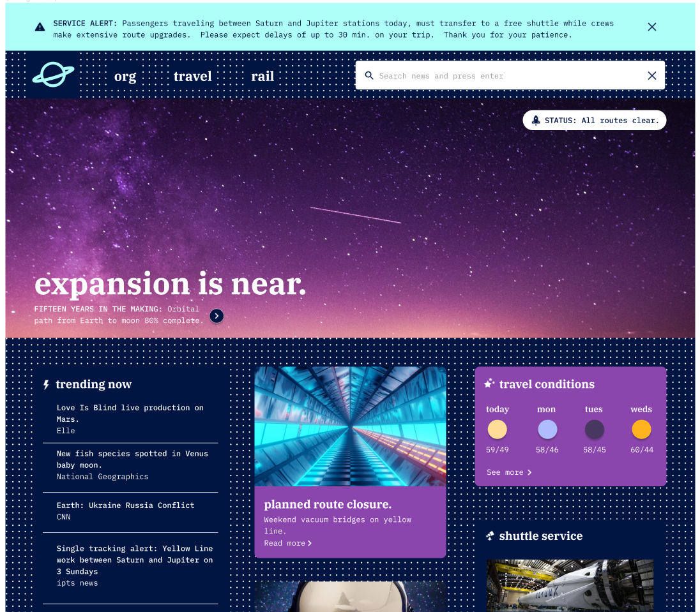Click the 59/49 temperature under today
This screenshot has height=612, width=700.
497,450
